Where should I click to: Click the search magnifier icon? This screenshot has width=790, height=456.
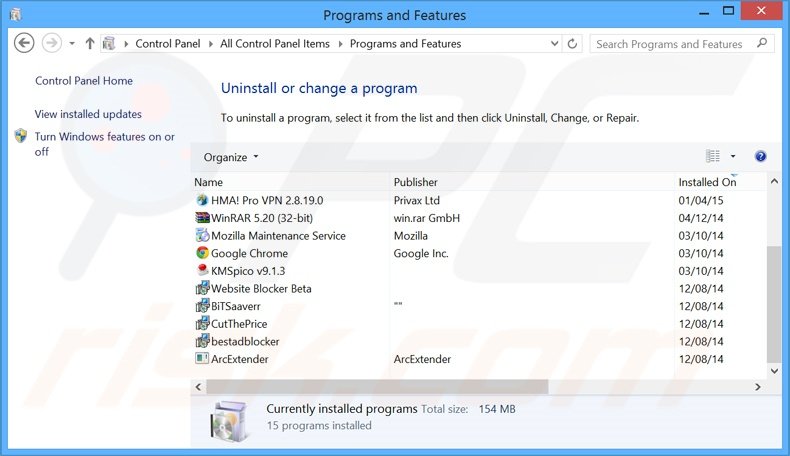762,43
